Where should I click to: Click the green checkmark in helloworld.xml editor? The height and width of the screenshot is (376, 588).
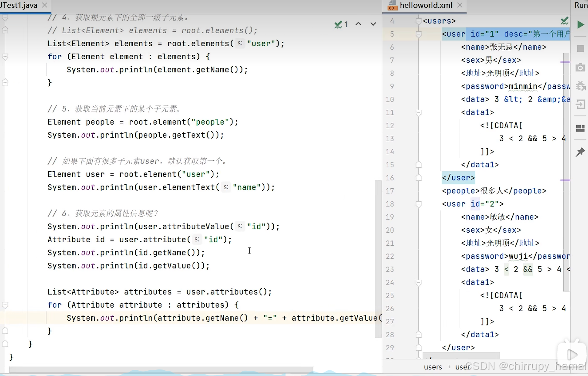pyautogui.click(x=564, y=21)
